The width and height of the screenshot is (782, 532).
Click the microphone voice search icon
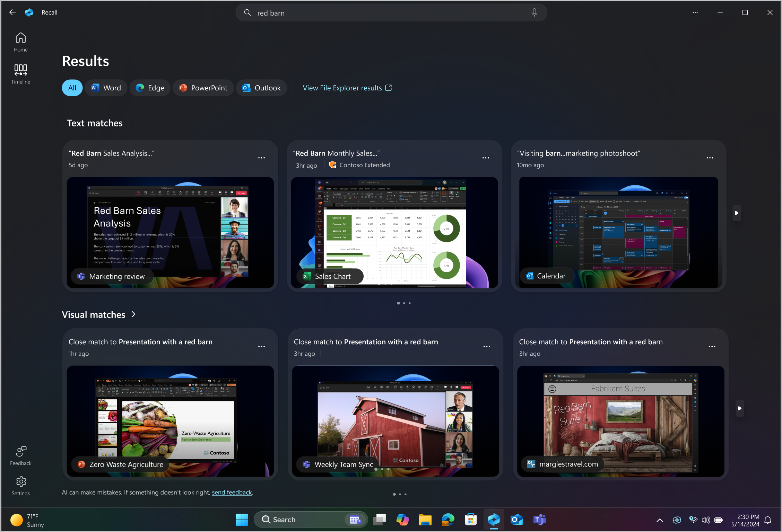point(534,13)
